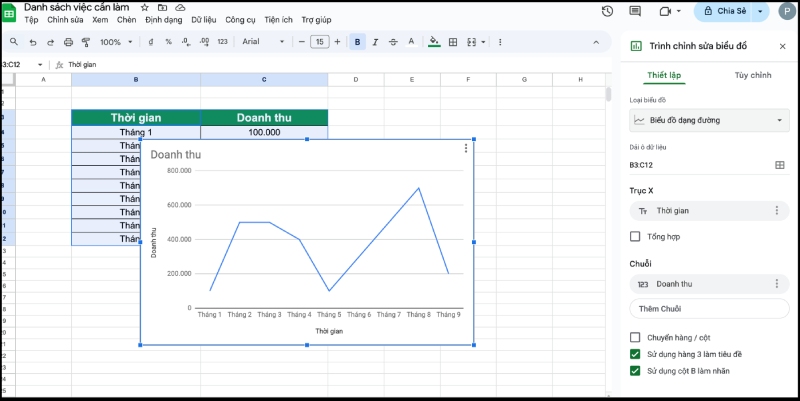Decrease the font size with minus
The image size is (800, 401).
302,42
